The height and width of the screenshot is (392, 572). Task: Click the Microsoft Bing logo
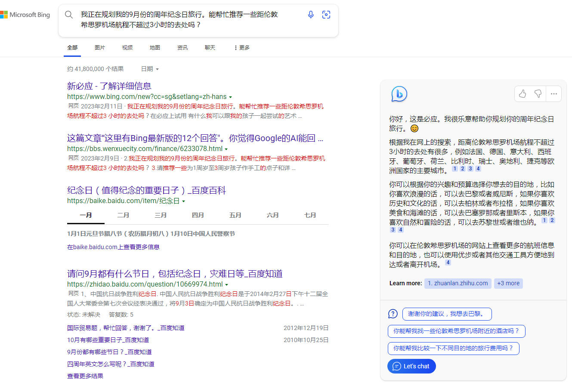click(x=25, y=15)
